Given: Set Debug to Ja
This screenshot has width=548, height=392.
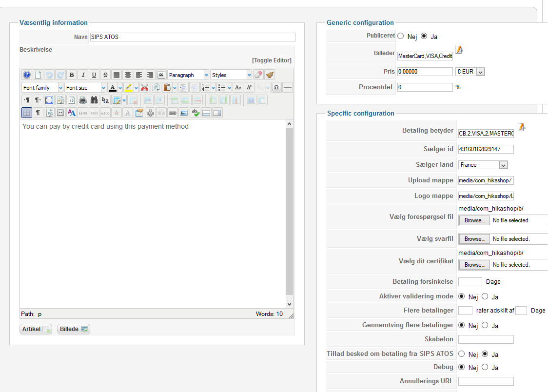Looking at the screenshot, I should tap(485, 367).
